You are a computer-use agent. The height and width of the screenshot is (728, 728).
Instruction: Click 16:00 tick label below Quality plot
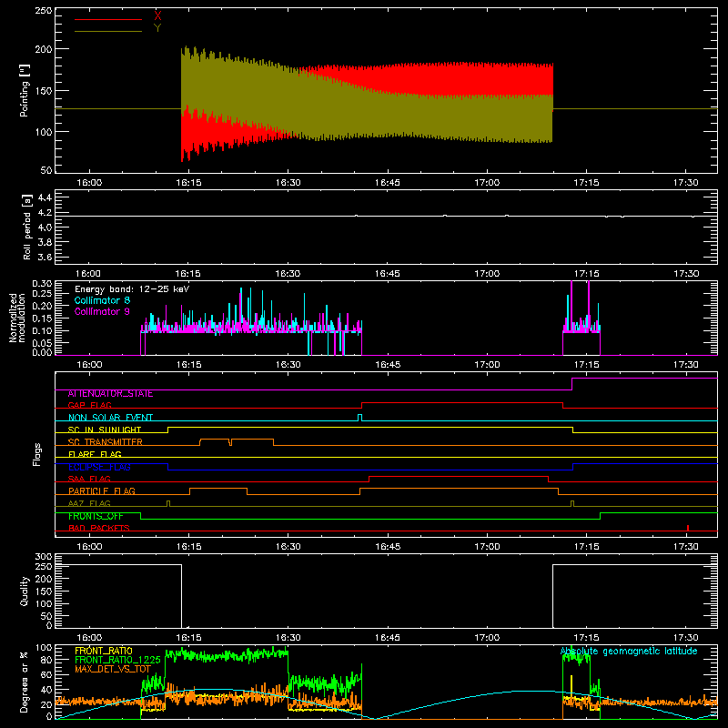click(89, 638)
